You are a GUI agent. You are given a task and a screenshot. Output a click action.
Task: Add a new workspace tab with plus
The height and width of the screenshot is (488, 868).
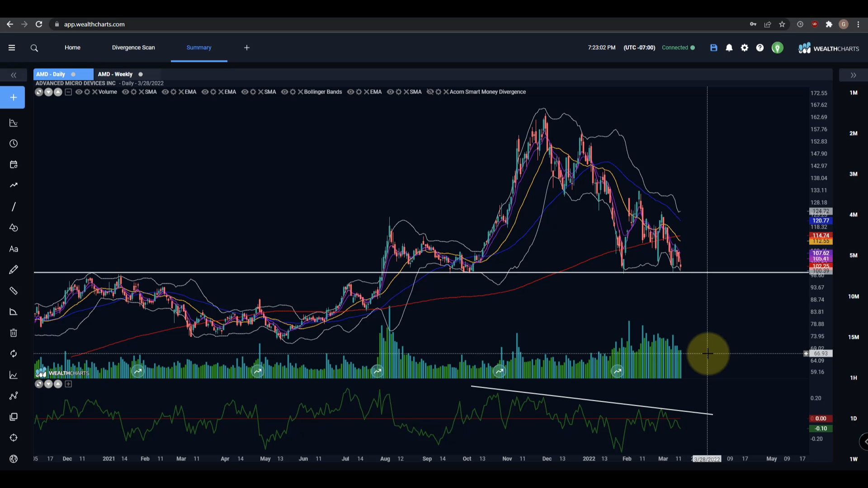click(x=247, y=47)
